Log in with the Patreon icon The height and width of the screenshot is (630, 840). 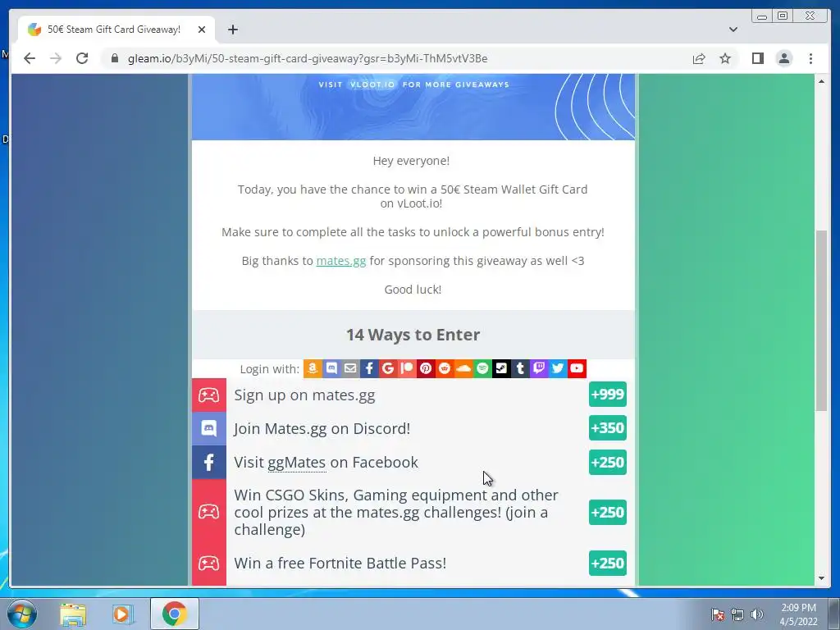(407, 368)
